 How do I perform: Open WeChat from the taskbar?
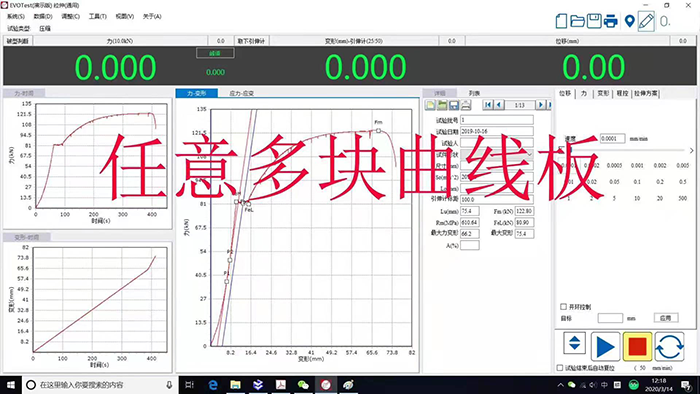(303, 385)
